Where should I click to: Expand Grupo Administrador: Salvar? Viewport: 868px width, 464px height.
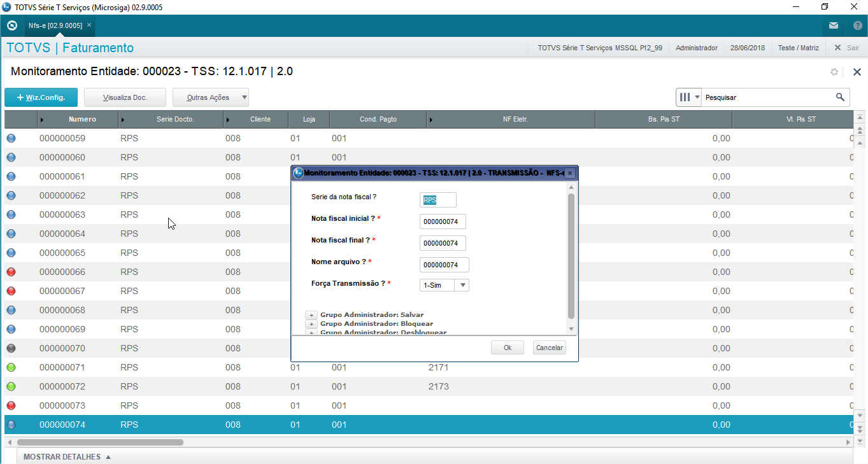coord(311,315)
